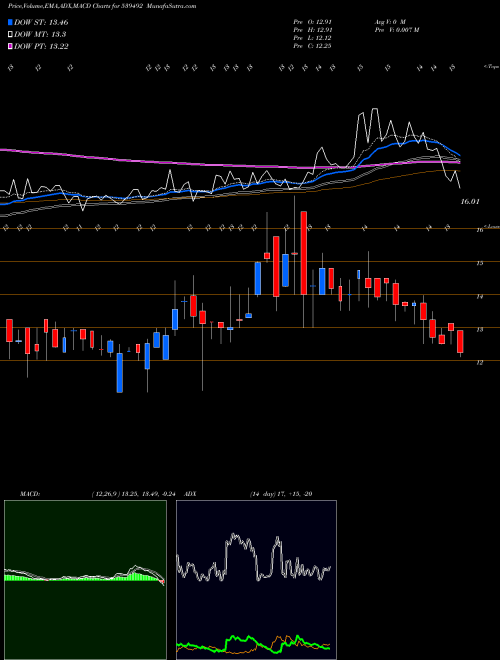Screen dimensions: 500x660
Task: Click the blue DOW ST legend swatch
Action: pyautogui.click(x=10, y=22)
